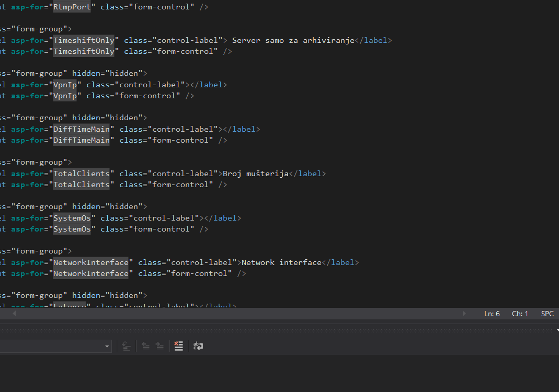Click "form-group" above the NetworkInterface label

coord(39,251)
